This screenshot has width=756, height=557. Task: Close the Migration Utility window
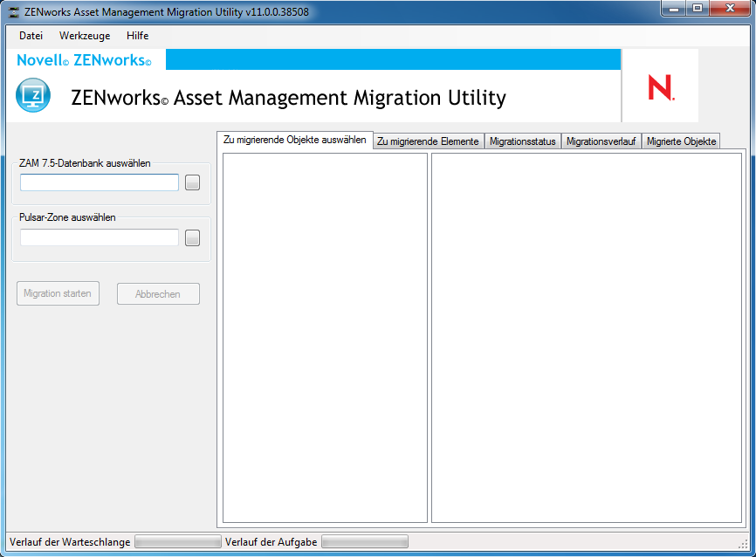(730, 8)
